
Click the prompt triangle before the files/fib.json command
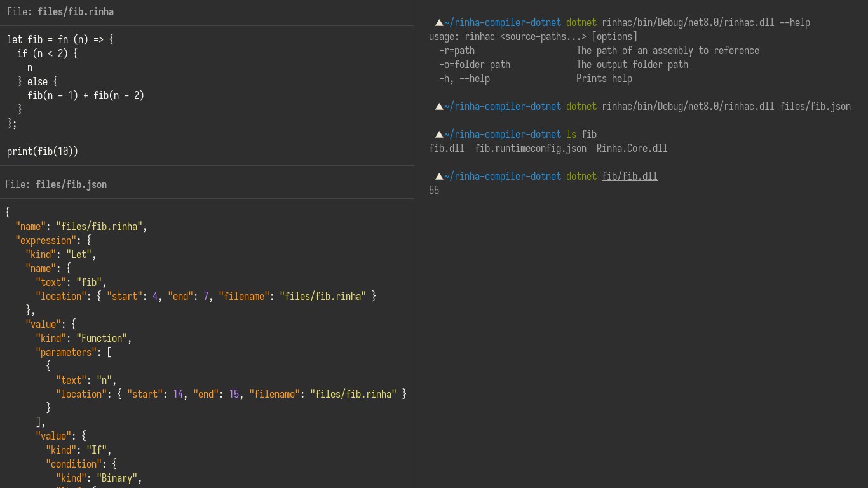coord(439,107)
